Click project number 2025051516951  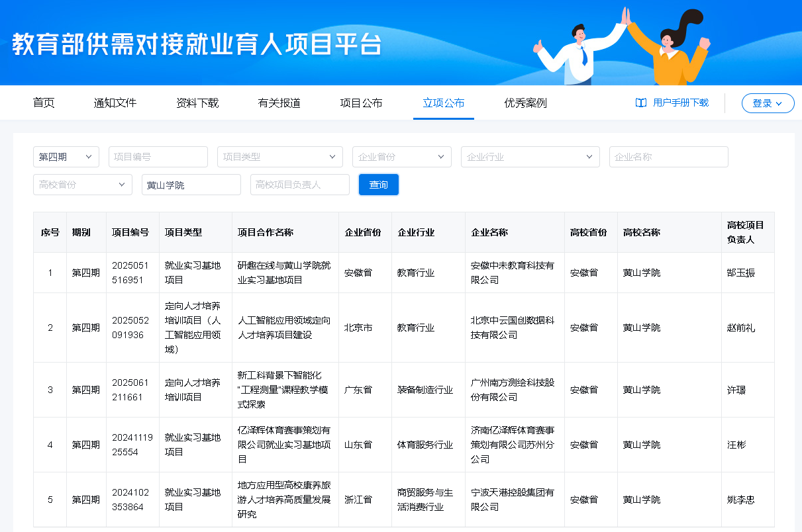[130, 273]
